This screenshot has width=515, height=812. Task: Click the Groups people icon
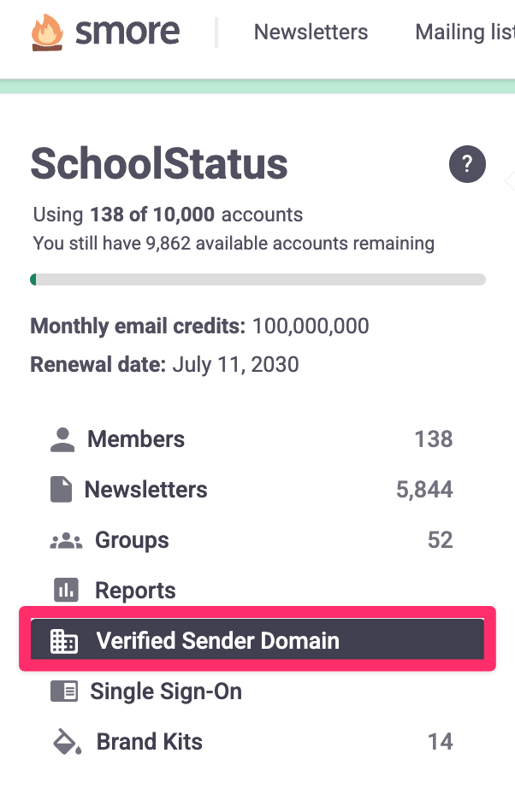click(66, 540)
